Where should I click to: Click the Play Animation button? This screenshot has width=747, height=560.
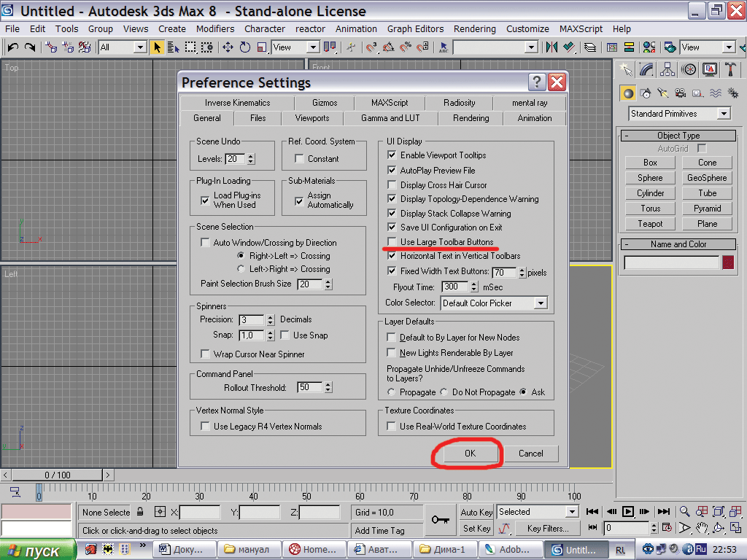(x=628, y=512)
